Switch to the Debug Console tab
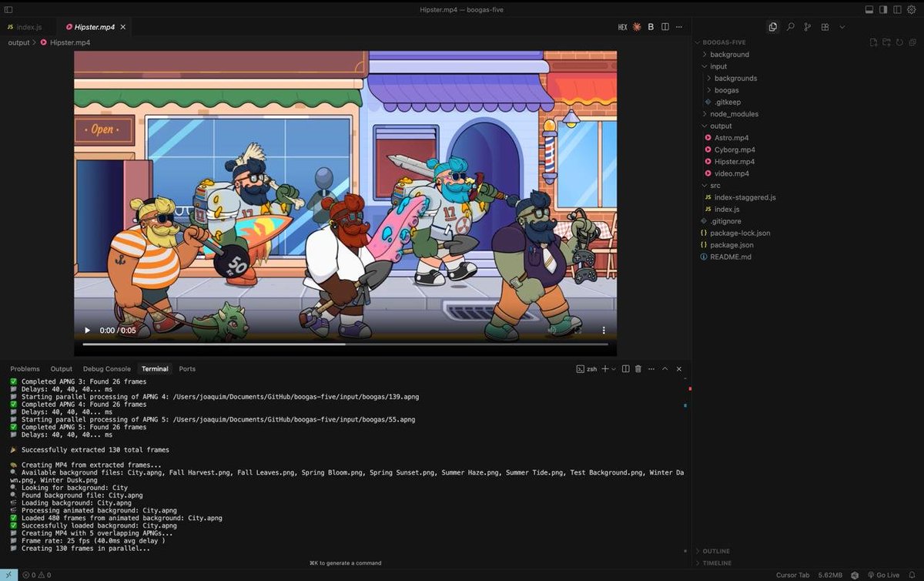This screenshot has height=581, width=924. [106, 368]
